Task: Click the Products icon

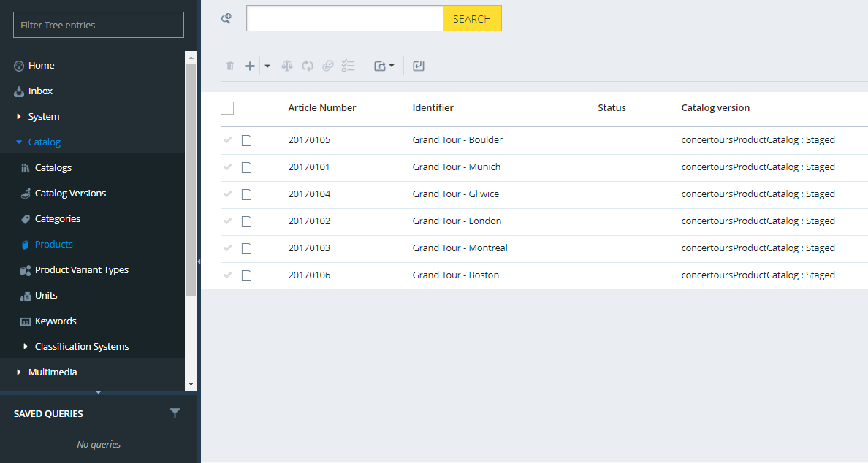Action: (x=26, y=245)
